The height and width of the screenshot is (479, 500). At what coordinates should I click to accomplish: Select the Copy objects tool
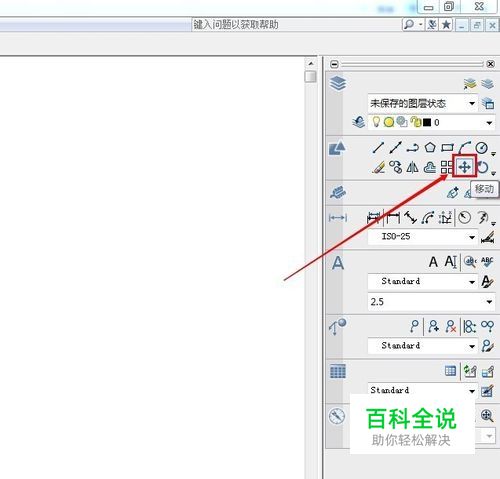pos(395,167)
